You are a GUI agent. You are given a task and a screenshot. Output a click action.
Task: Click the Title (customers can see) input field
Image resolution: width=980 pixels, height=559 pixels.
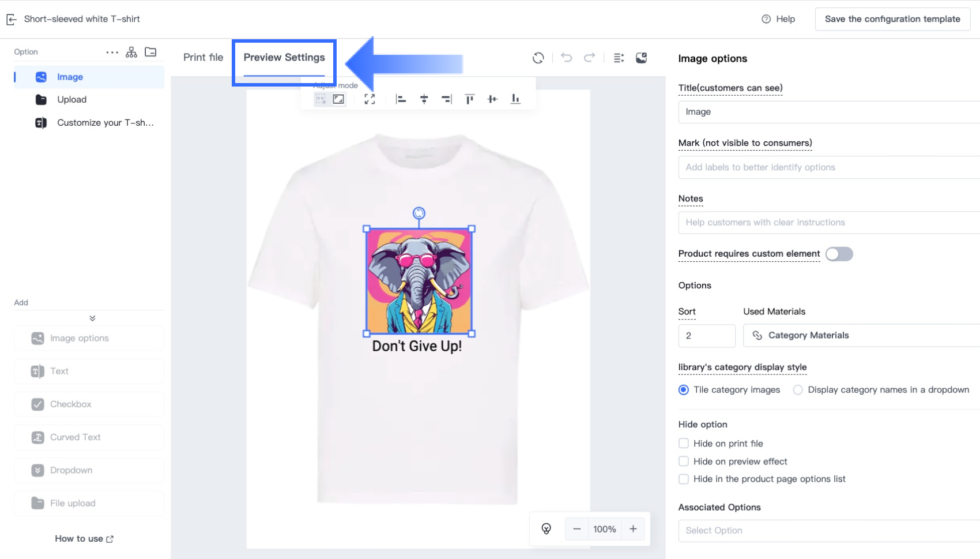(829, 112)
